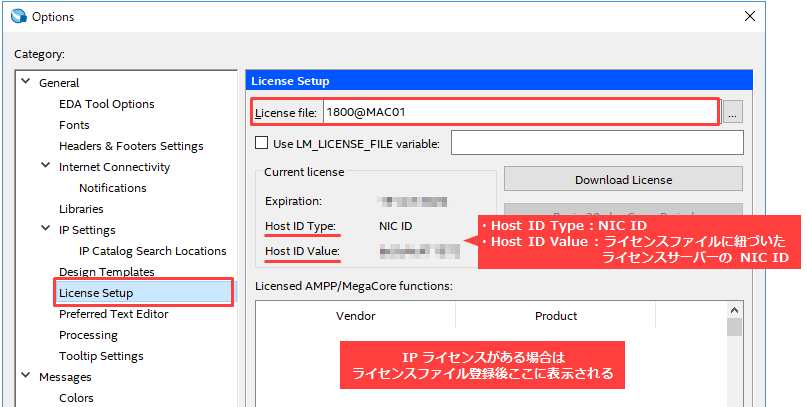The height and width of the screenshot is (407, 807).
Task: Open the Libraries category
Action: point(81,209)
